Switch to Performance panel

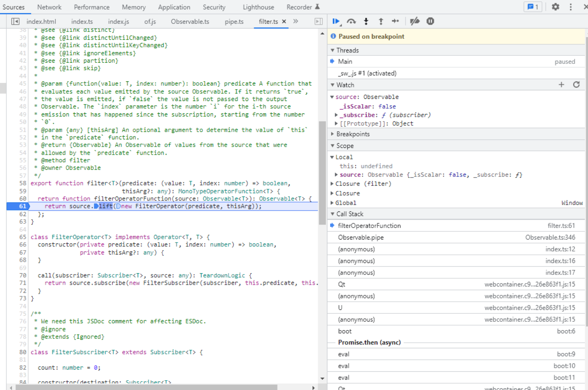[x=92, y=7]
